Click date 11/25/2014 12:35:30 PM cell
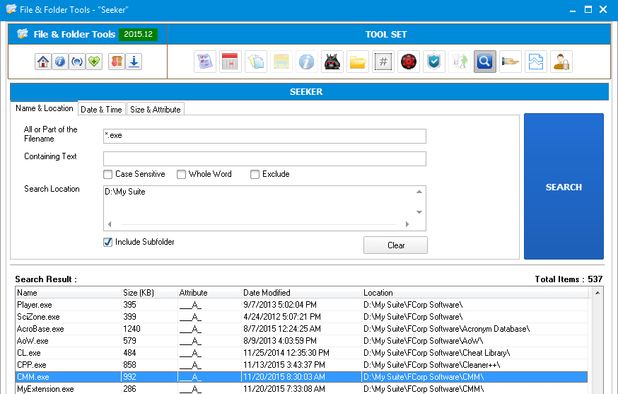618x394 pixels. tap(286, 353)
